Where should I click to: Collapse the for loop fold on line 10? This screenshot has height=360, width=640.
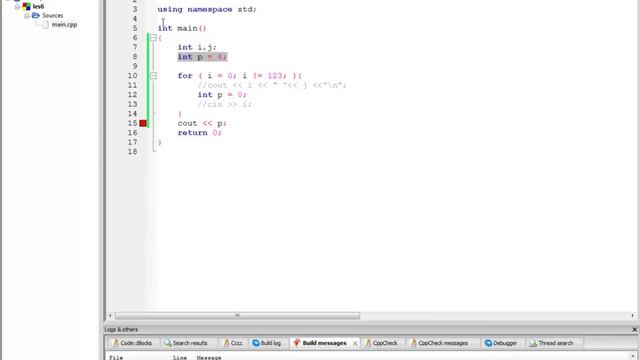[x=153, y=76]
